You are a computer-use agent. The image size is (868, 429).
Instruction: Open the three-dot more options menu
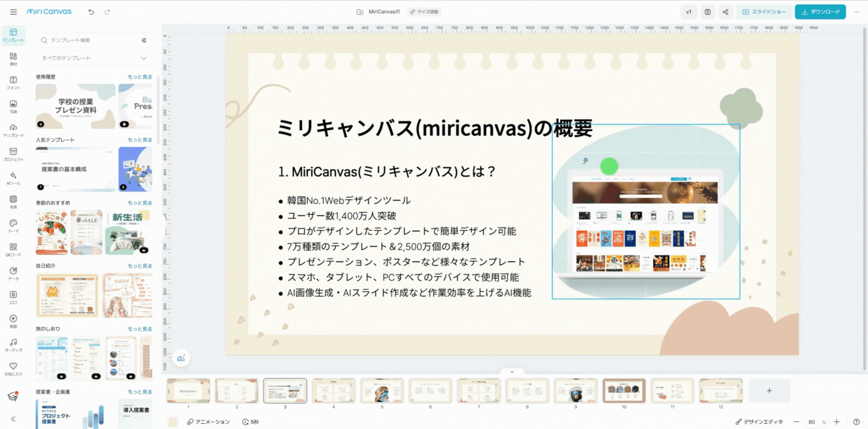tap(856, 12)
